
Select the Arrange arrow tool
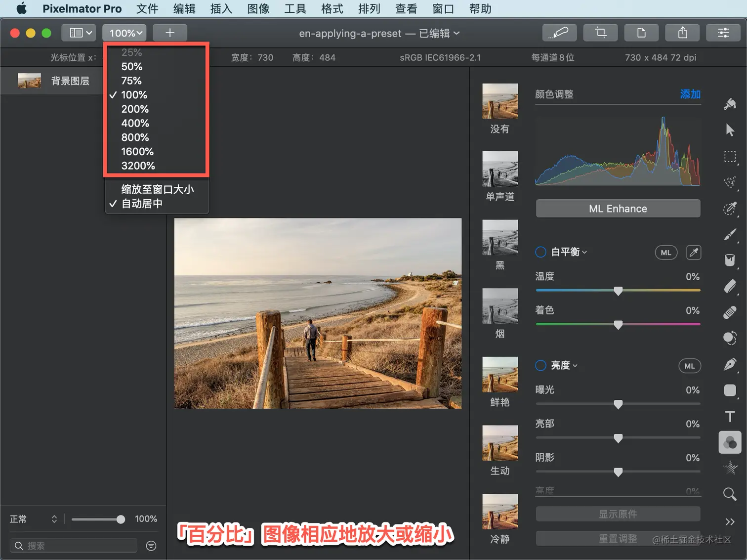[730, 130]
